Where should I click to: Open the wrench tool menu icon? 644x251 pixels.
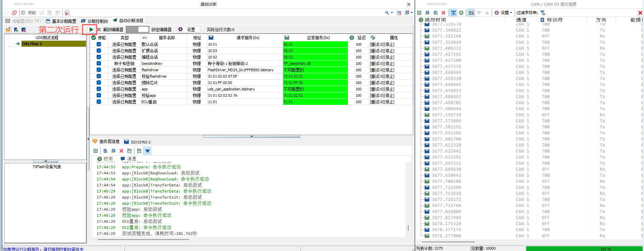(387, 13)
